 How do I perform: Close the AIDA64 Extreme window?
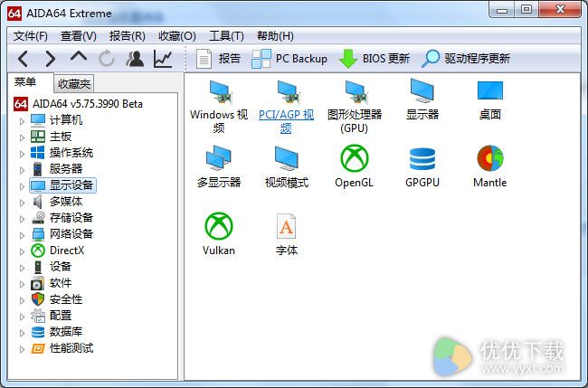[x=560, y=9]
